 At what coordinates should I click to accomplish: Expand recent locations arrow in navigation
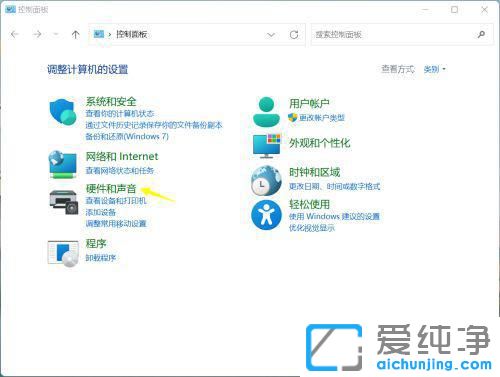pyautogui.click(x=56, y=34)
